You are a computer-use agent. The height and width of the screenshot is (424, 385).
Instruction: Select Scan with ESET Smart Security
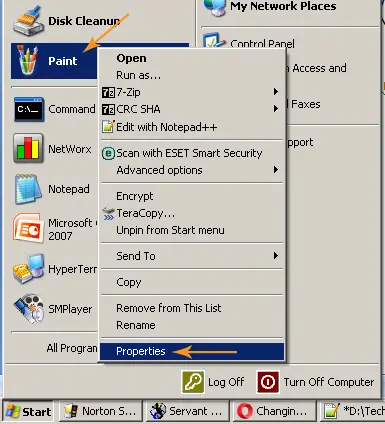192,153
